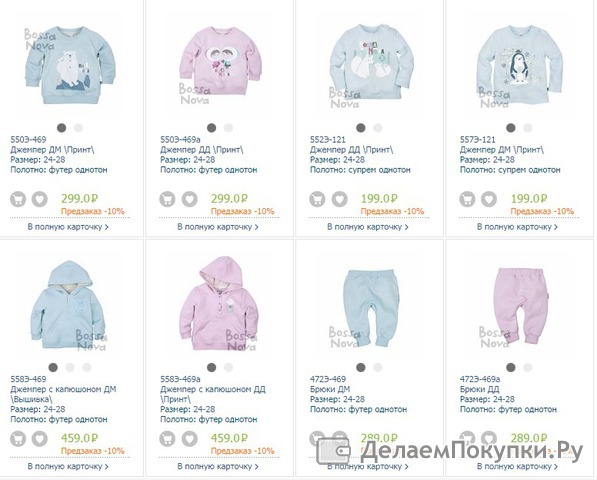Click the 557Э-121 jumper product name
The image size is (597, 480).
pos(501,150)
